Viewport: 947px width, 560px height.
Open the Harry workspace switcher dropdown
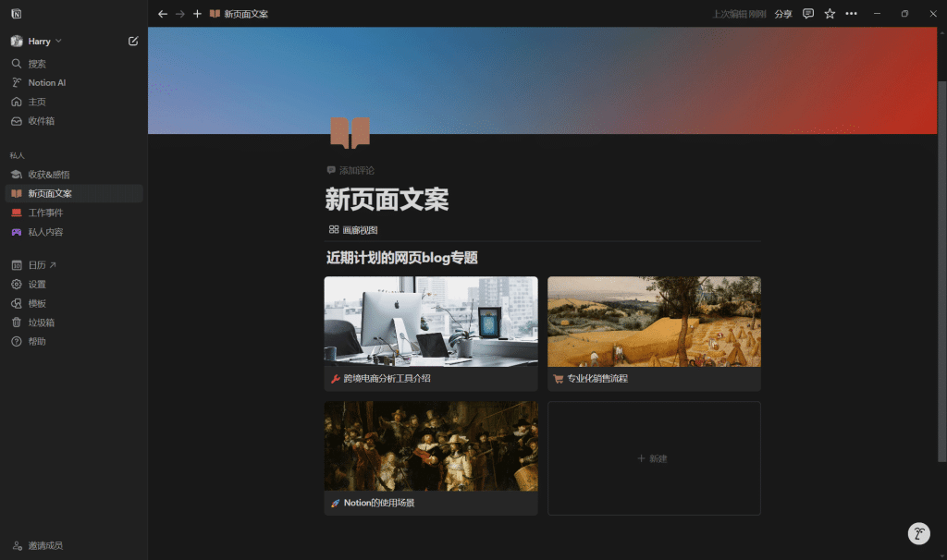click(x=37, y=41)
